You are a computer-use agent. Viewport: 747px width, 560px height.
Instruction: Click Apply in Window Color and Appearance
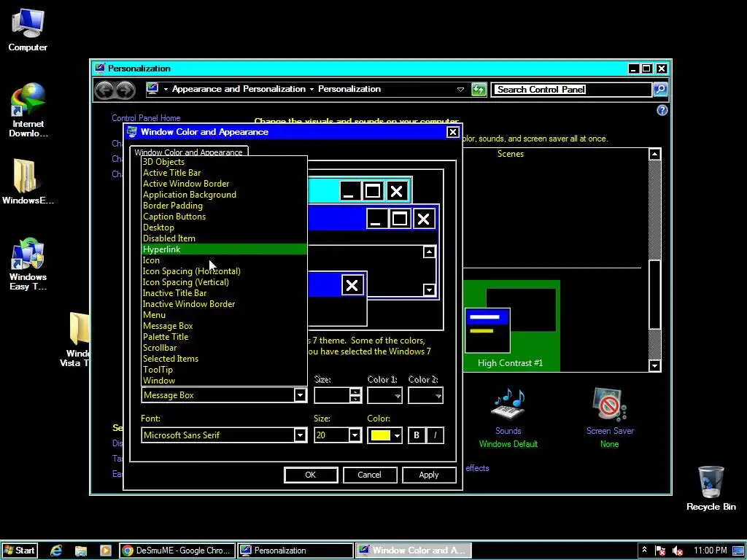point(429,475)
